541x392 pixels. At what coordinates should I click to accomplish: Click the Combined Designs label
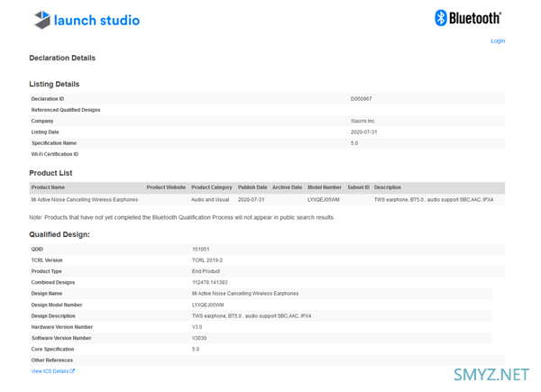(53, 282)
